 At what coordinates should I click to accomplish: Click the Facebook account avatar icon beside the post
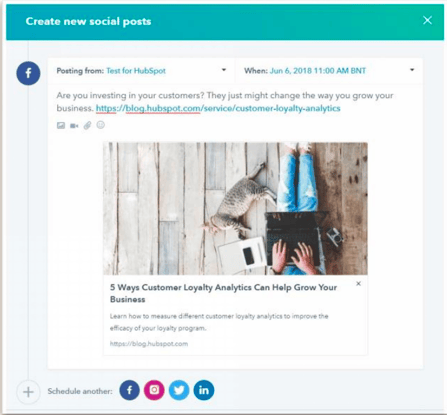coord(28,73)
